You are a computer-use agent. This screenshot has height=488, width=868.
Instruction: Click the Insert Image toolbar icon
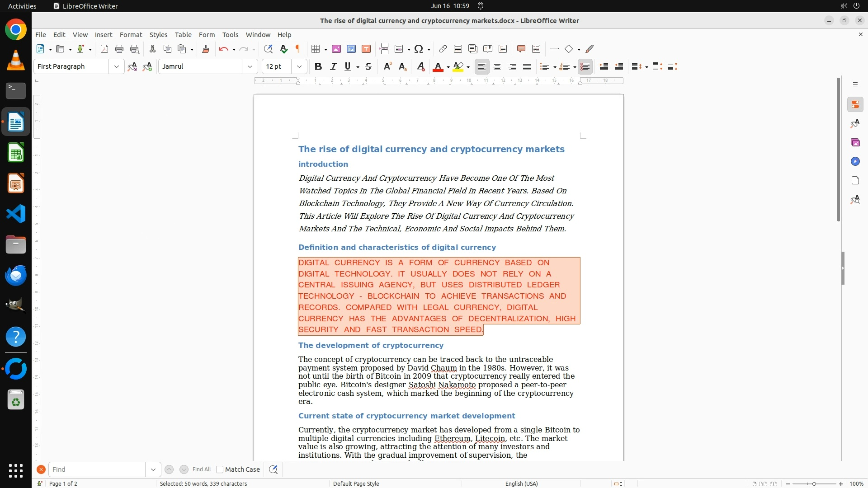coord(336,49)
